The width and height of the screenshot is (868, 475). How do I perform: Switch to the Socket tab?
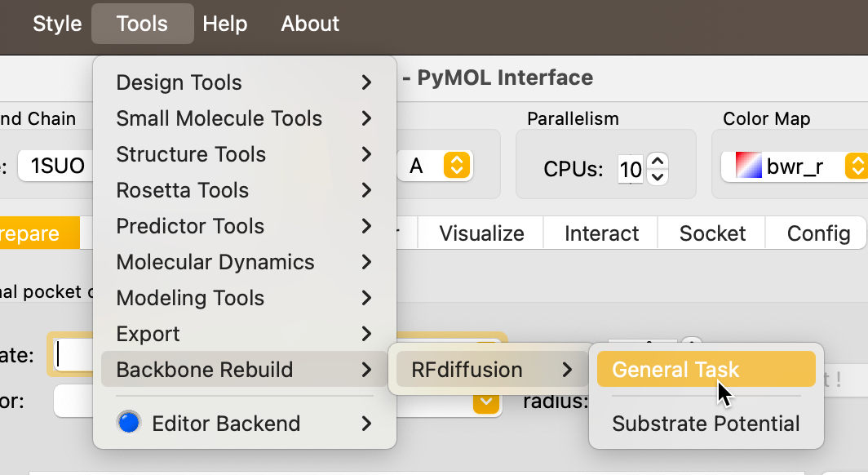click(712, 233)
